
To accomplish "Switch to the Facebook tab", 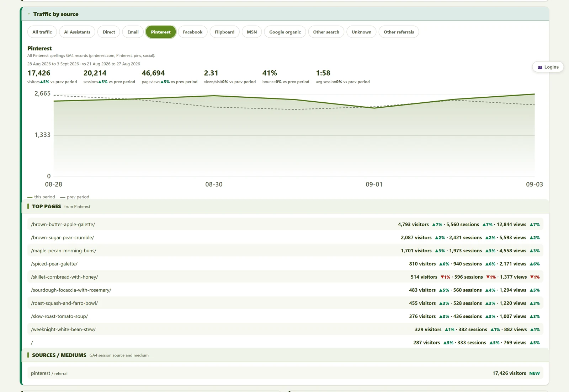I will click(x=193, y=32).
